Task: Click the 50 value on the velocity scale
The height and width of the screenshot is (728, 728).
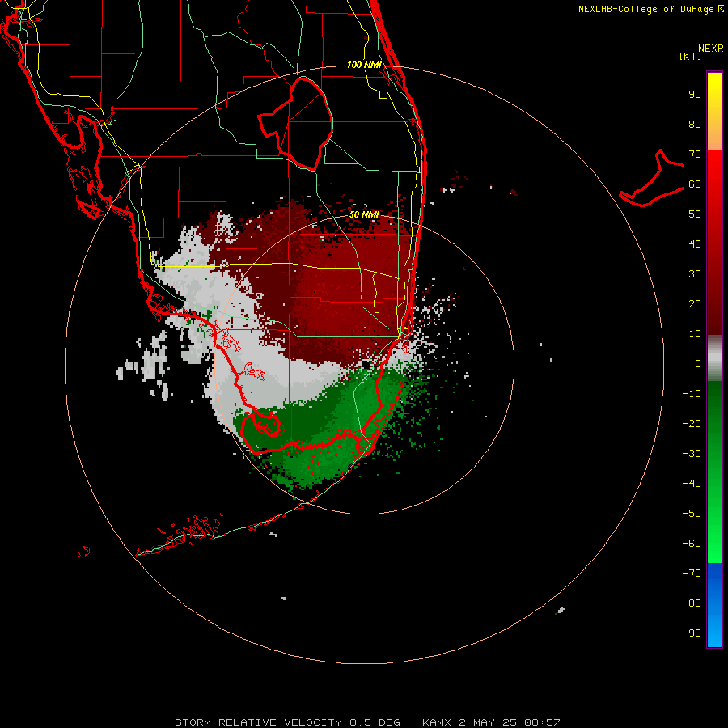Action: point(695,214)
